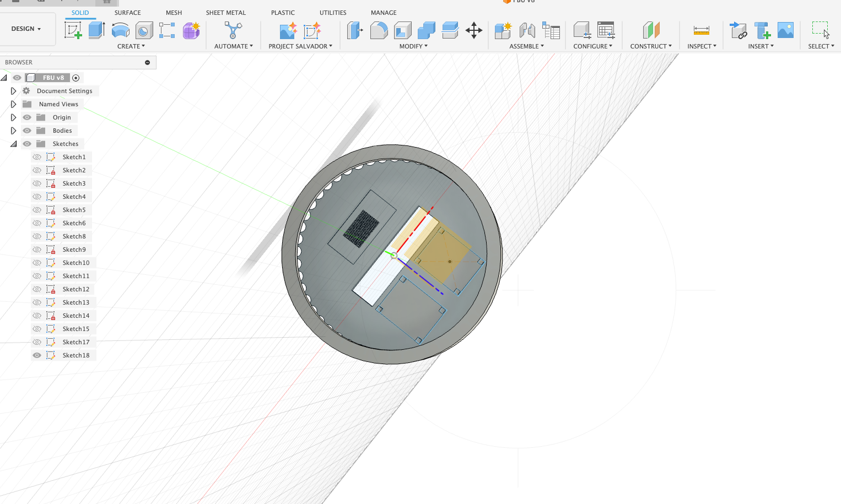The image size is (841, 504).
Task: Select the Revolve tool
Action: pos(121,30)
